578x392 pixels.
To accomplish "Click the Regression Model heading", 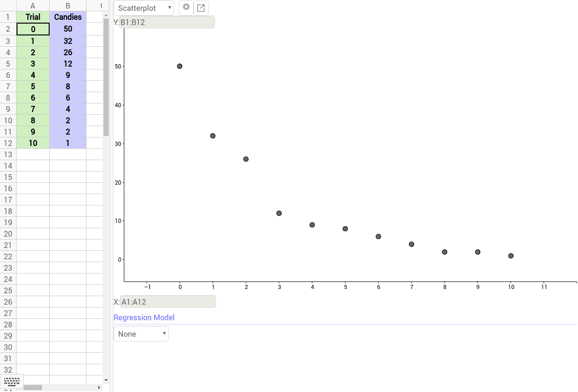I will point(144,317).
